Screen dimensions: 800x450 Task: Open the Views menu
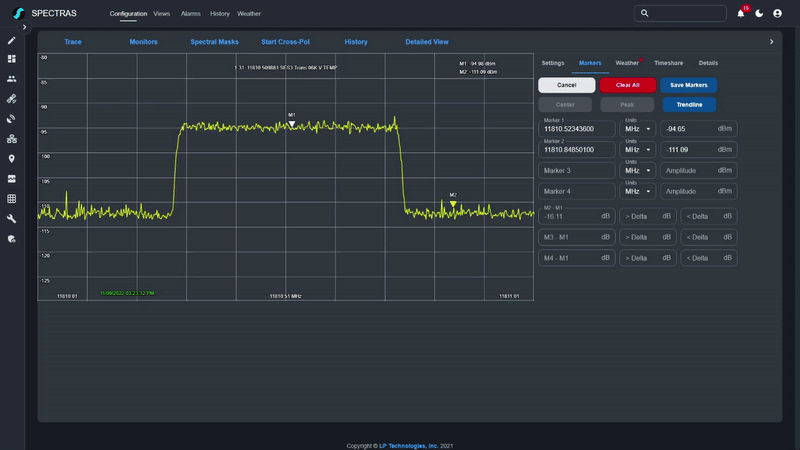[161, 14]
